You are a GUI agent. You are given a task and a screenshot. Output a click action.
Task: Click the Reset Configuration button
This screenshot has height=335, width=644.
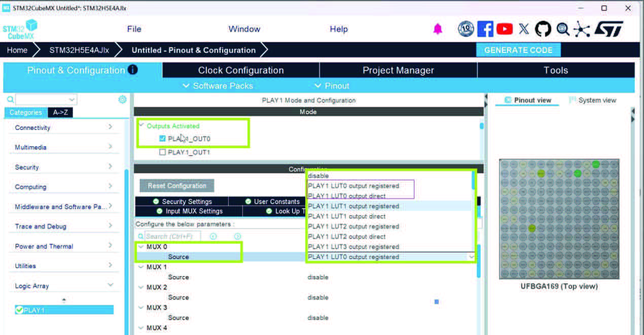click(177, 186)
